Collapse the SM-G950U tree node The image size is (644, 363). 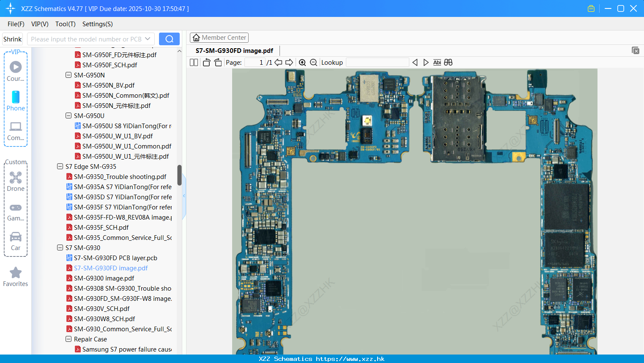[69, 115]
